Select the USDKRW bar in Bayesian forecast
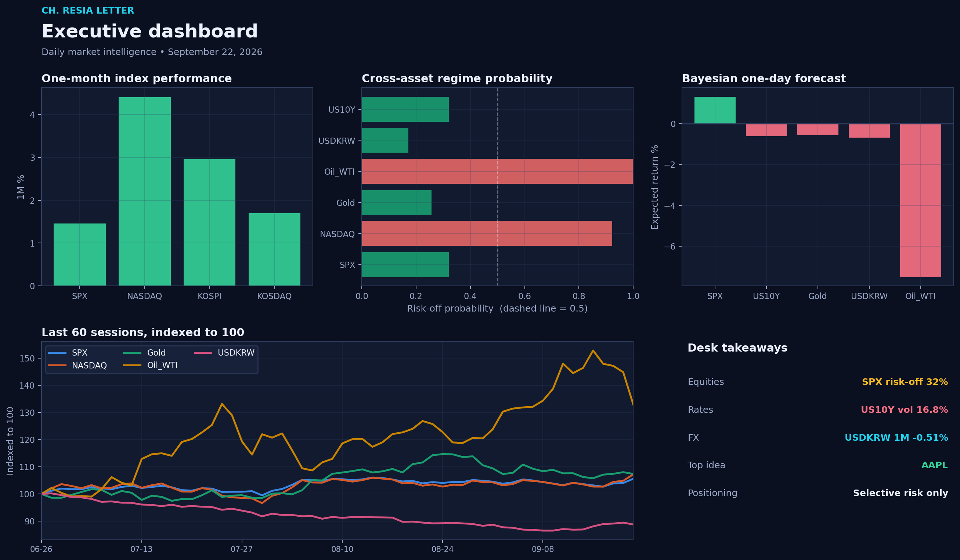960x560 pixels. coord(869,131)
